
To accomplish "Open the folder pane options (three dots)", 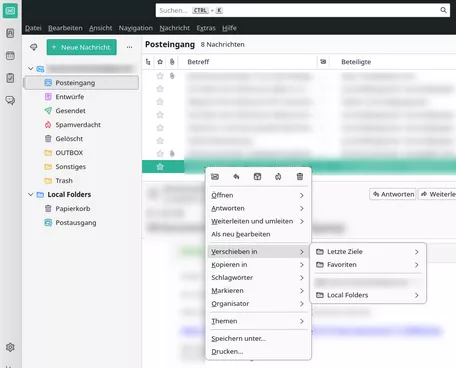I will [x=129, y=47].
